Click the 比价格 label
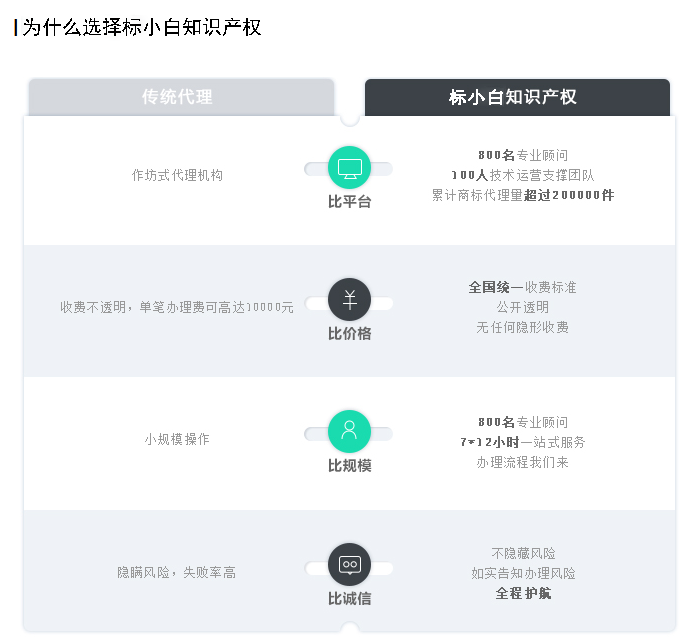The width and height of the screenshot is (697, 644). tap(349, 334)
